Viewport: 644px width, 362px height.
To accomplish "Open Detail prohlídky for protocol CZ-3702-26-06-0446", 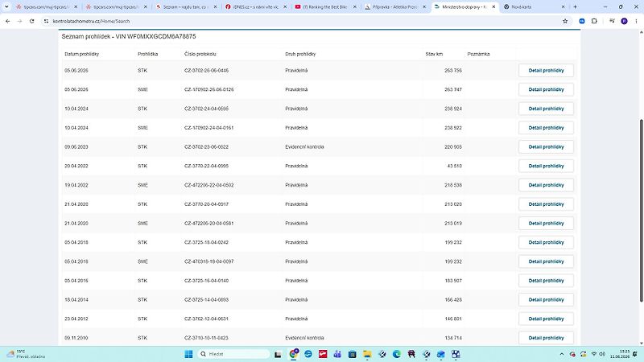I will (546, 71).
